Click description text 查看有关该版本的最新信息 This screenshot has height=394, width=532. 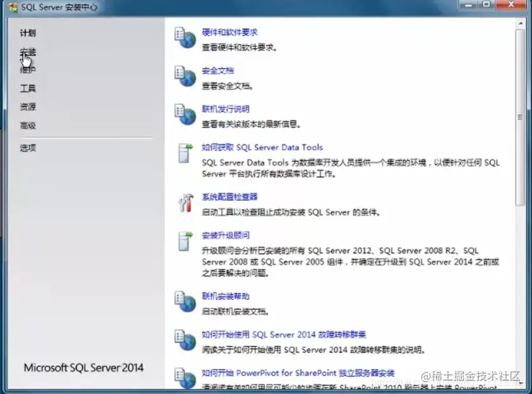(252, 124)
